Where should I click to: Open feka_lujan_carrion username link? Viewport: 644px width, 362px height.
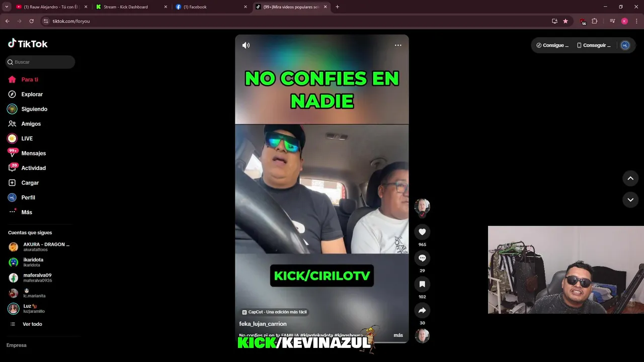pyautogui.click(x=263, y=324)
